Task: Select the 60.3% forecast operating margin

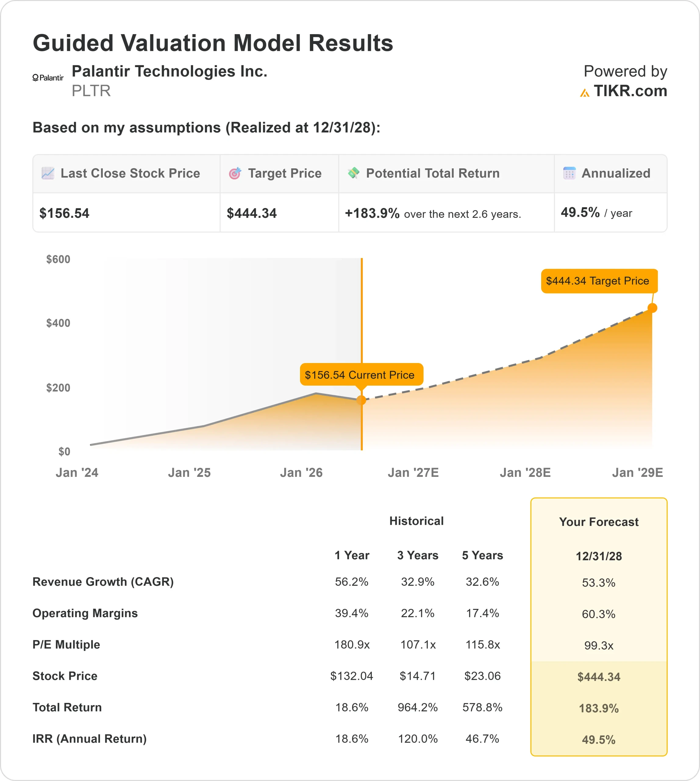Action: [599, 614]
